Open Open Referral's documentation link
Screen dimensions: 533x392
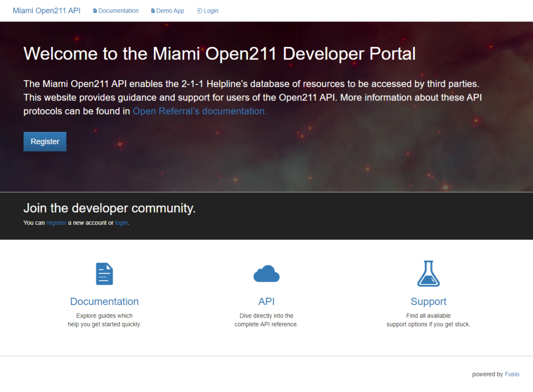tap(200, 111)
